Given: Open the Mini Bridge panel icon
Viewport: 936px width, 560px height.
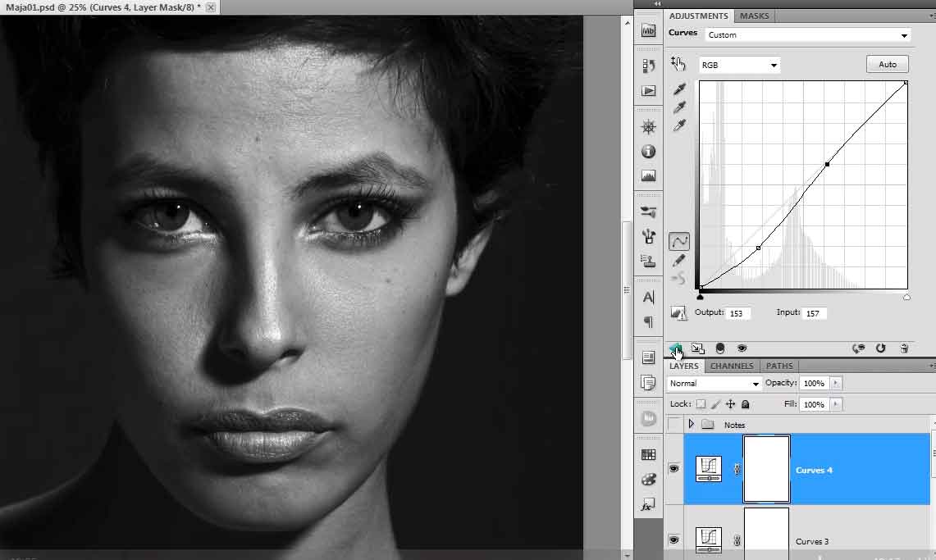Looking at the screenshot, I should 649,30.
